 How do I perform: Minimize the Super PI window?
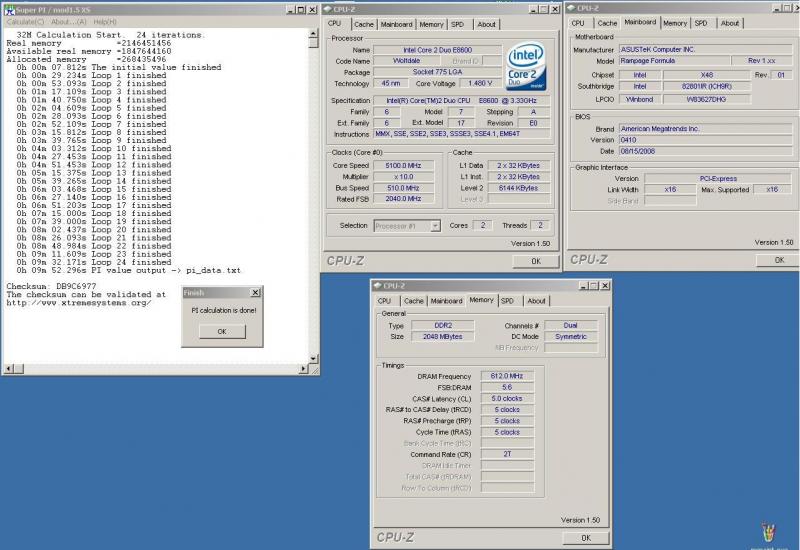[x=290, y=10]
